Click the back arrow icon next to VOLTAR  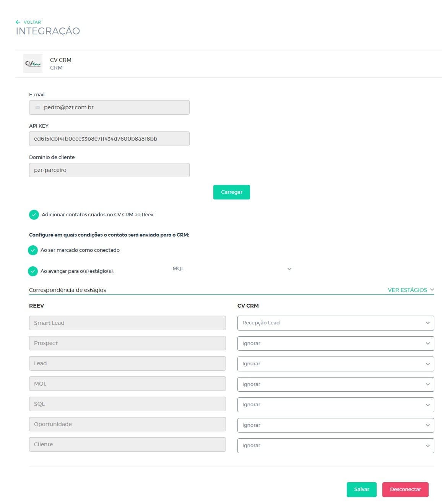18,22
